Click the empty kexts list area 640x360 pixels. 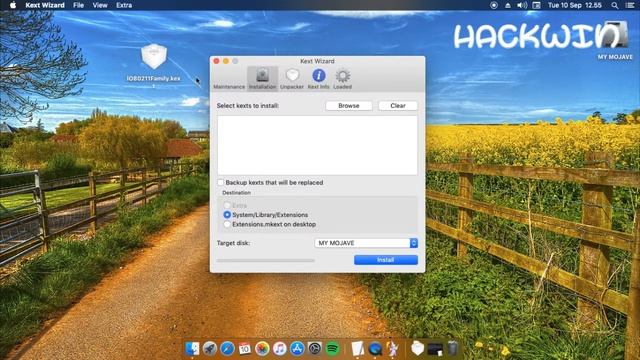click(x=317, y=145)
